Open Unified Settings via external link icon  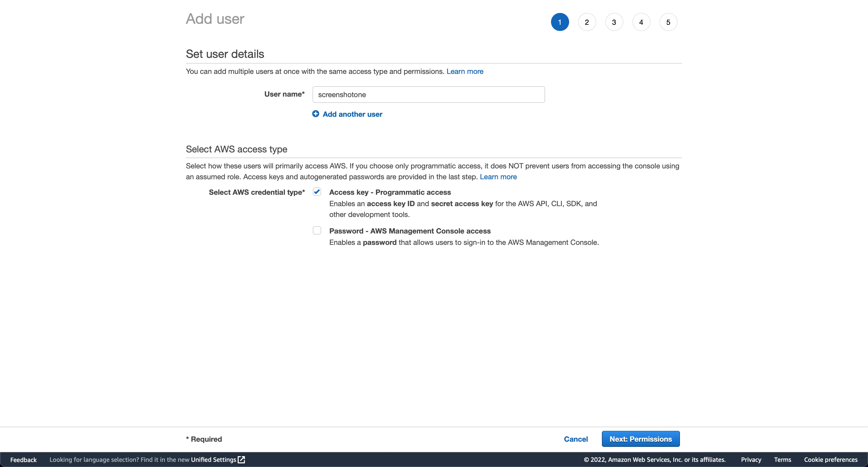(x=241, y=460)
